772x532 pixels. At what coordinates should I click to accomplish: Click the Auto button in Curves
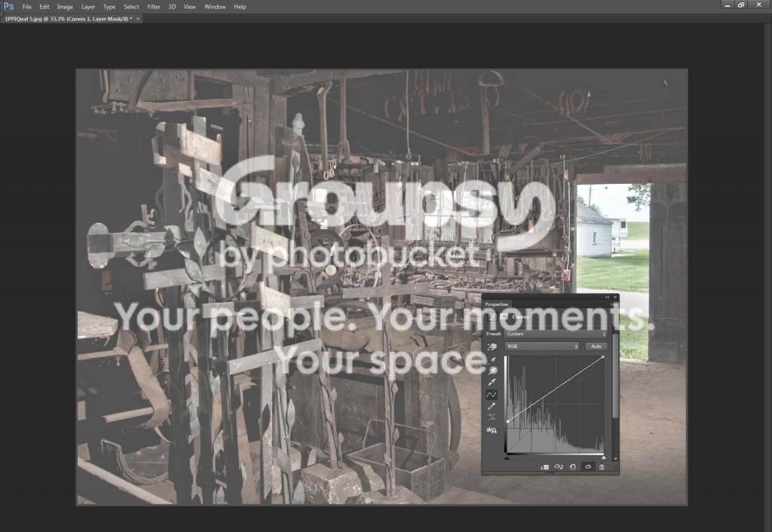click(596, 347)
